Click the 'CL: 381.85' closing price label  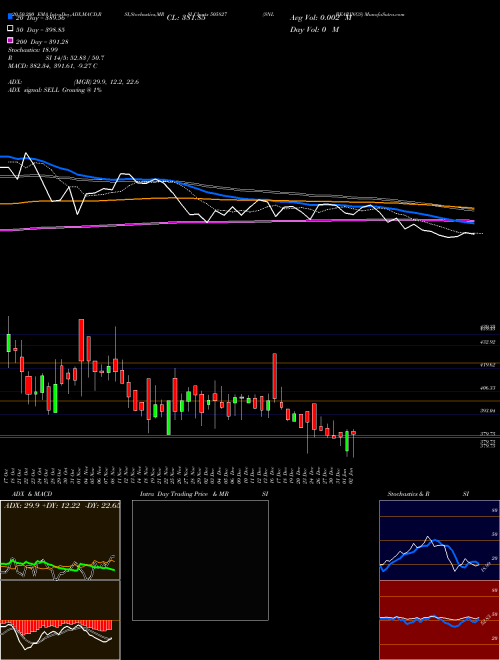186,18
